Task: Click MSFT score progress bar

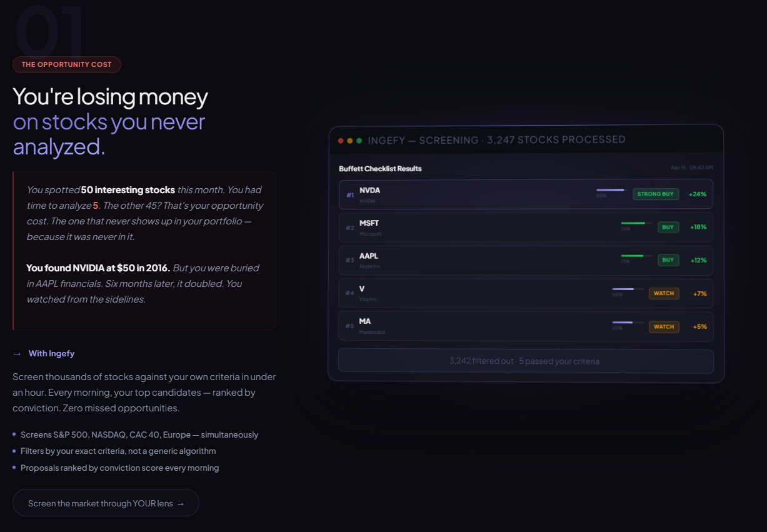Action: (x=636, y=223)
